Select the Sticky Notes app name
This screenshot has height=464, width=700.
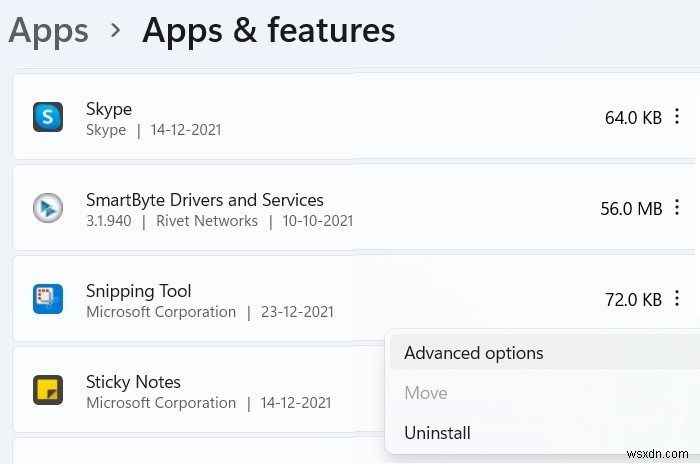pos(133,382)
